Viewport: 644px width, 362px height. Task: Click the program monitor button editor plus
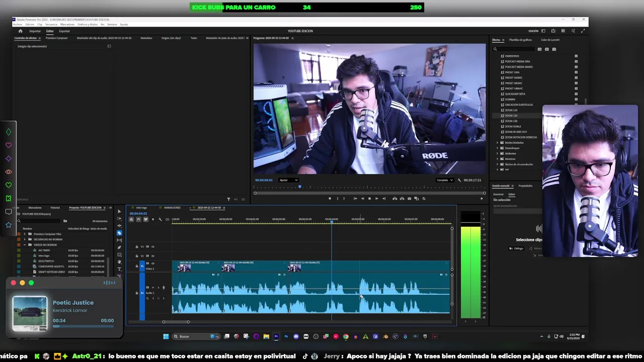481,199
